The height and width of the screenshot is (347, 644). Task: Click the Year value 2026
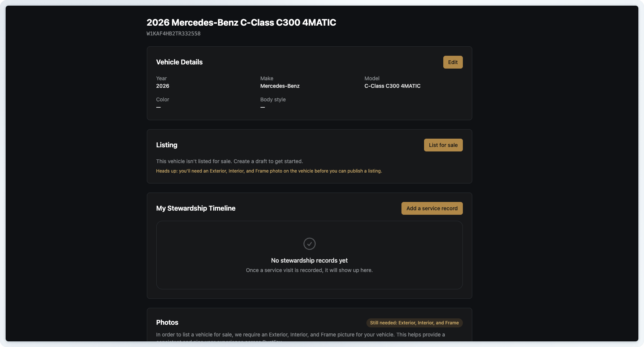pos(163,86)
